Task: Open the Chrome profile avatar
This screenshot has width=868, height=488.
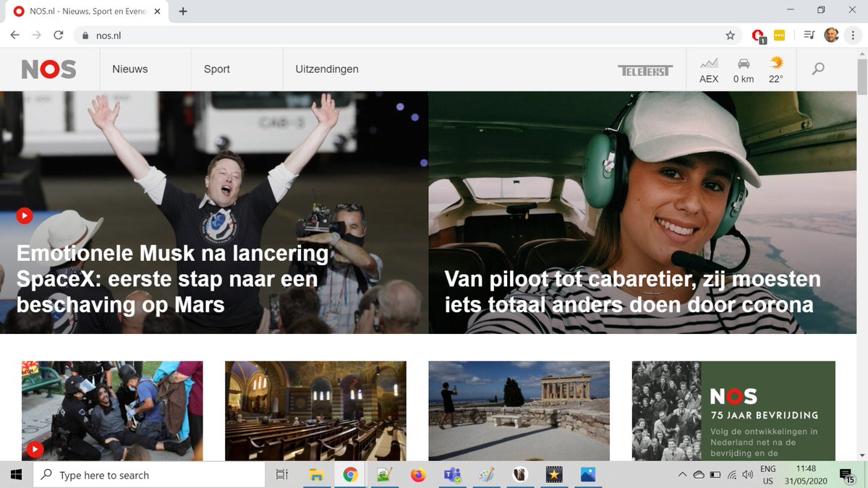Action: click(831, 35)
